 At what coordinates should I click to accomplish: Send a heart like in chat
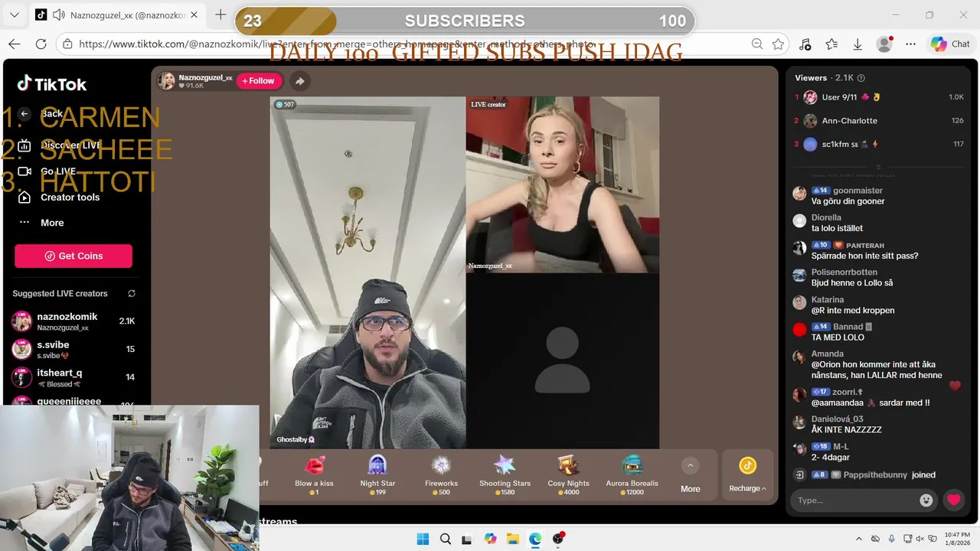(x=953, y=500)
